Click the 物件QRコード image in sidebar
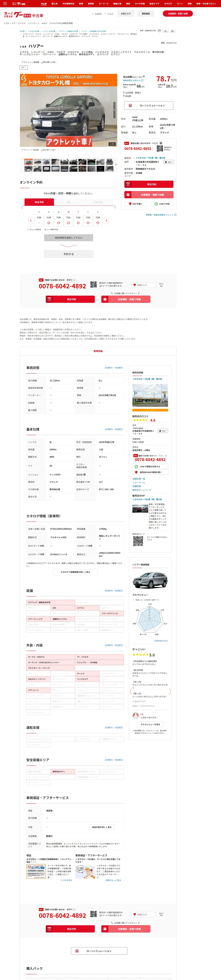Image resolution: width=221 pixels, height=980 pixels. pos(138,541)
